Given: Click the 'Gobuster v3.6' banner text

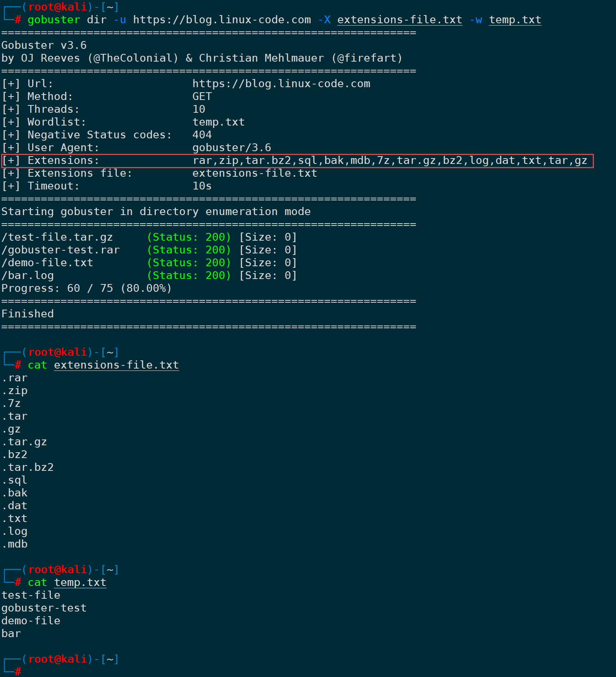Looking at the screenshot, I should coord(44,45).
